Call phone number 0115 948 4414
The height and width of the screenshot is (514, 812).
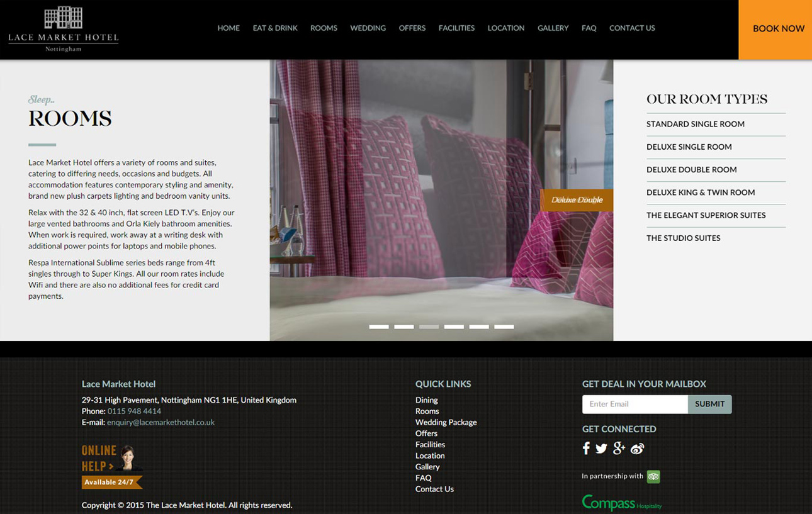pyautogui.click(x=134, y=411)
